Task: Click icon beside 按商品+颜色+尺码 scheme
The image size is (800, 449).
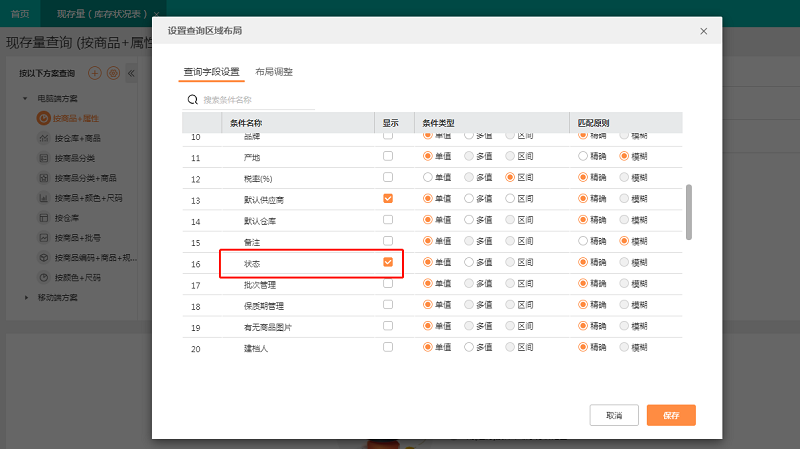Action: pyautogui.click(x=44, y=198)
